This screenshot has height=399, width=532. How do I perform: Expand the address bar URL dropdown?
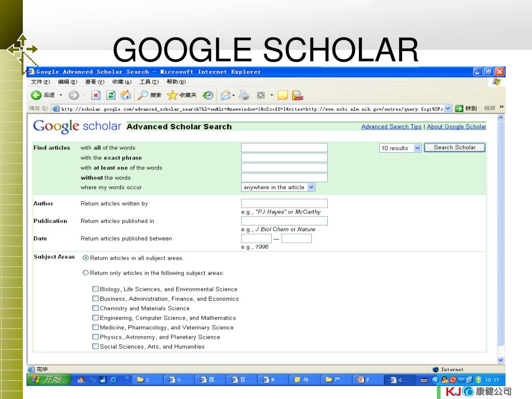pyautogui.click(x=448, y=109)
